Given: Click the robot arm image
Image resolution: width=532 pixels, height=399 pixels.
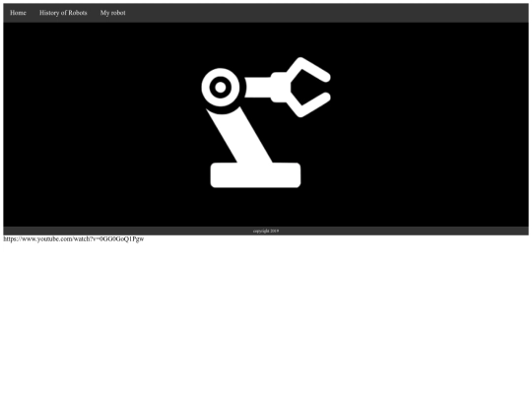Looking at the screenshot, I should pyautogui.click(x=266, y=122).
